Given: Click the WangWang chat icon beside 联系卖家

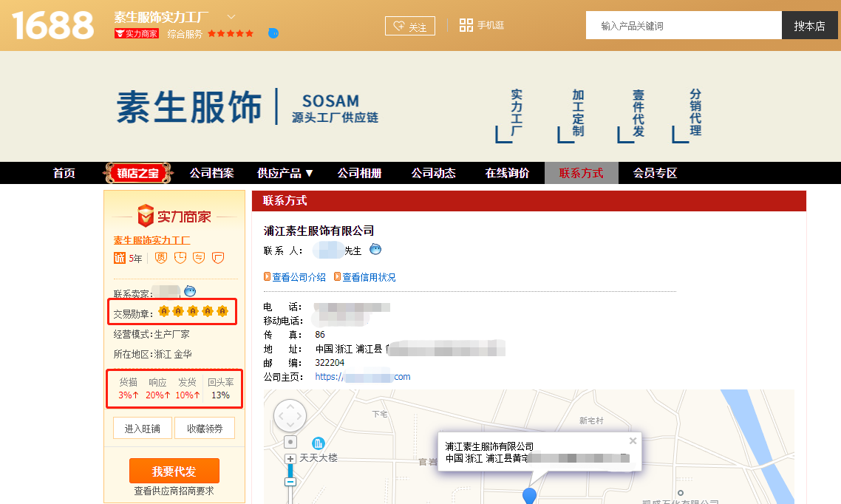Looking at the screenshot, I should [x=190, y=291].
